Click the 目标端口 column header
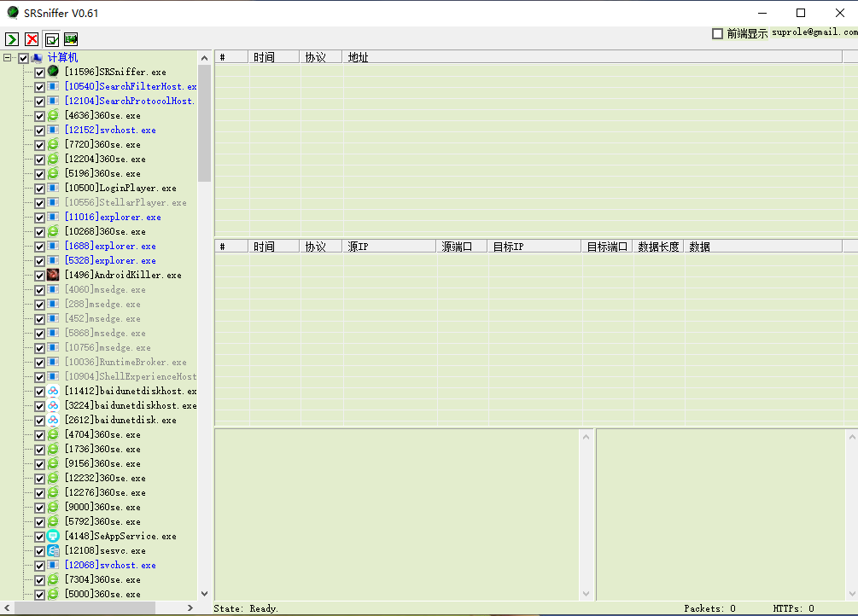This screenshot has width=858, height=616. 607,247
